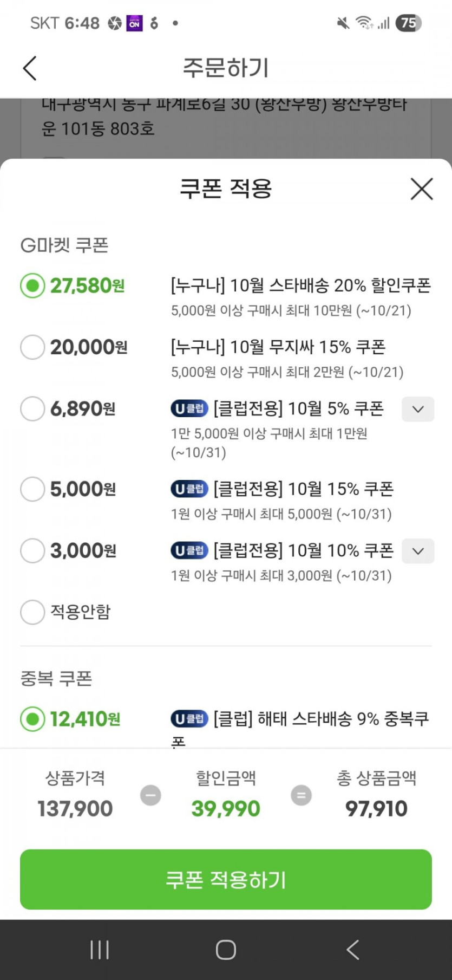Expand details of 클럽전용 10월 10% 쿠폰
The image size is (452, 980).
tap(418, 551)
